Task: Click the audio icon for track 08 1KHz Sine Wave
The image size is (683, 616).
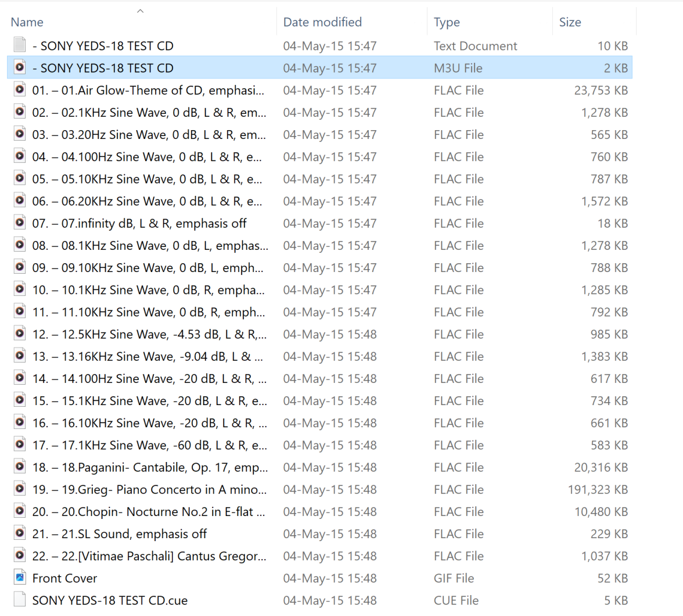Action: pyautogui.click(x=20, y=245)
